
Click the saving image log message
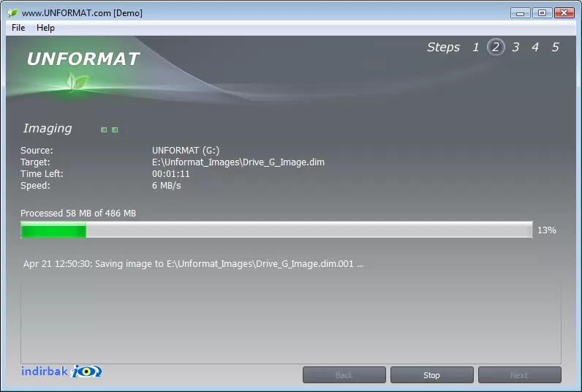click(x=193, y=264)
